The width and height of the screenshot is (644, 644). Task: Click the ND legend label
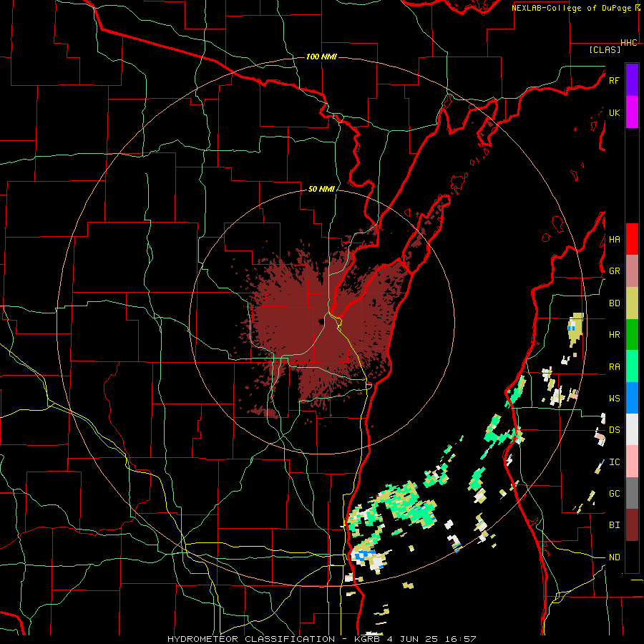pos(614,557)
